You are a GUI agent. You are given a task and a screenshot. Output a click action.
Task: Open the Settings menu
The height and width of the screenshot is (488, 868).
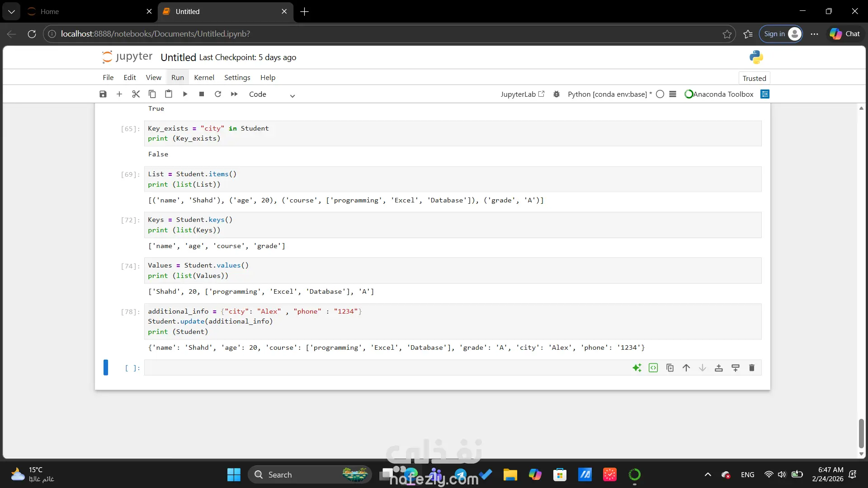click(237, 77)
